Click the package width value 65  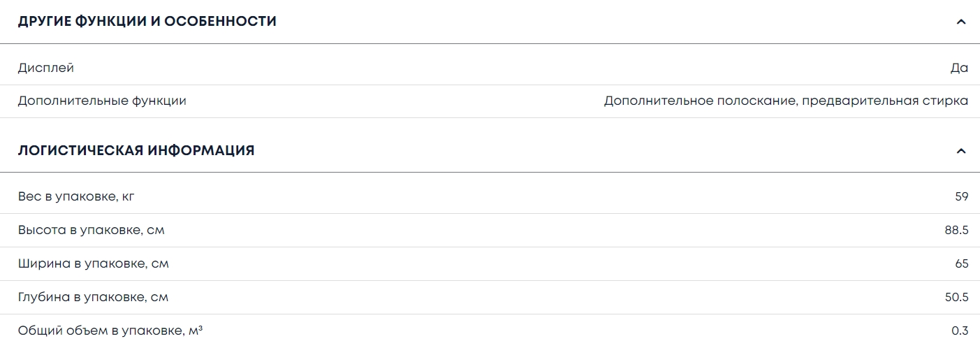(x=961, y=263)
